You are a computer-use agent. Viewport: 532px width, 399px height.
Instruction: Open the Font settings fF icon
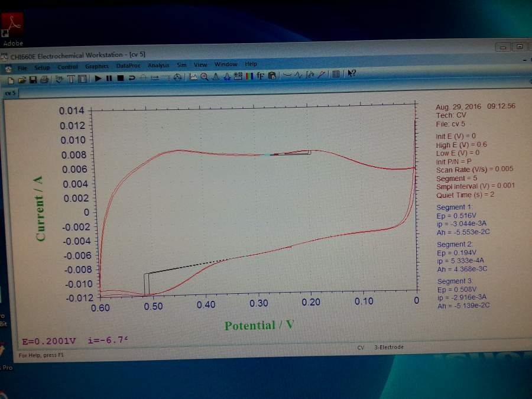[x=260, y=76]
